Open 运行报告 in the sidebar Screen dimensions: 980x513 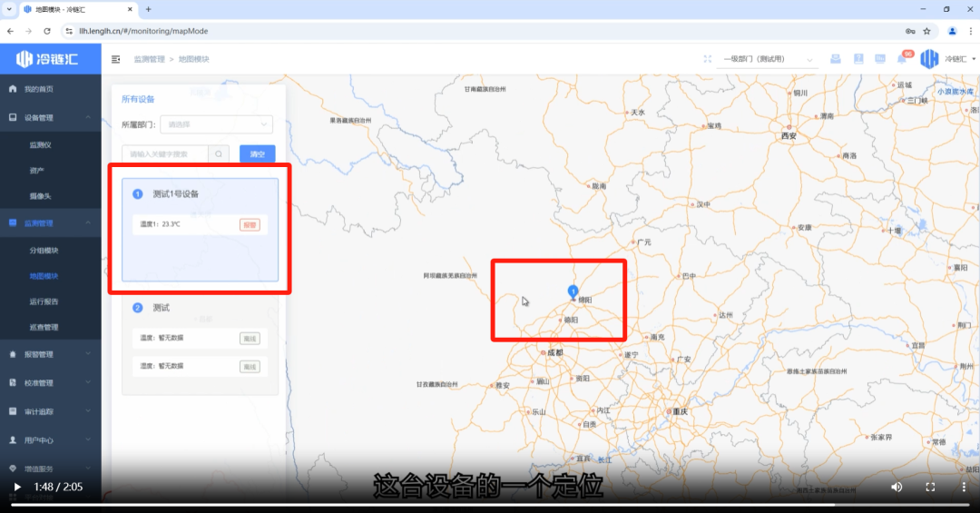44,301
